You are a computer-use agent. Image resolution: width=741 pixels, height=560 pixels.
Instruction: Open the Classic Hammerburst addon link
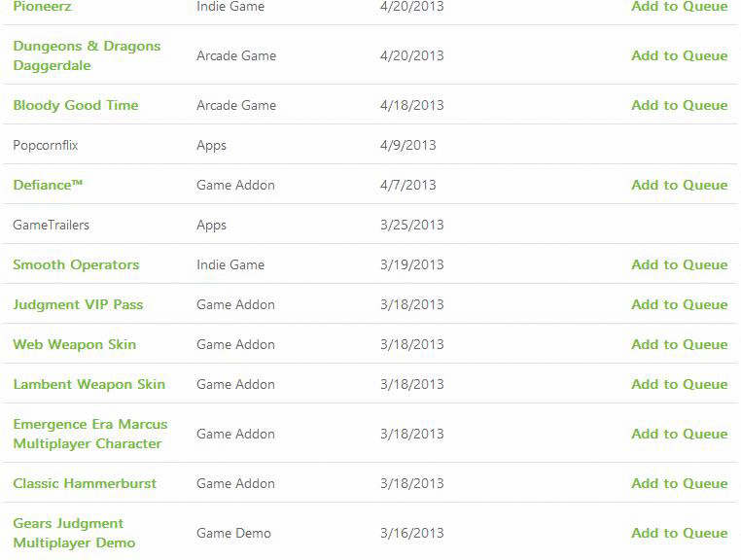85,483
